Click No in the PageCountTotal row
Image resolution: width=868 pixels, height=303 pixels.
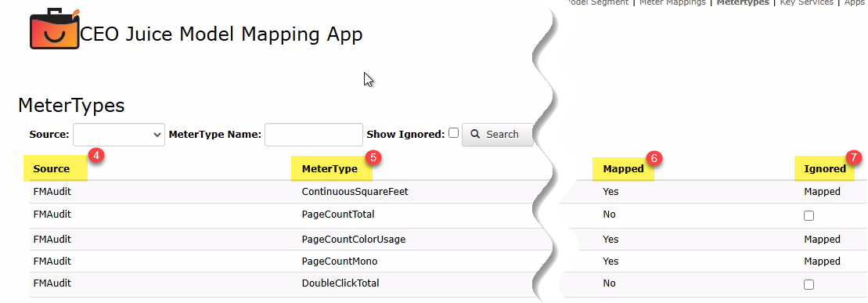[609, 215]
